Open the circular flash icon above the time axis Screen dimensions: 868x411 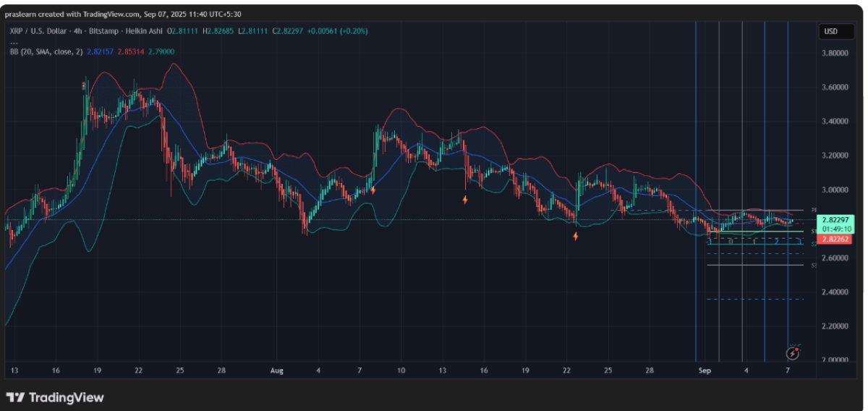pos(793,353)
